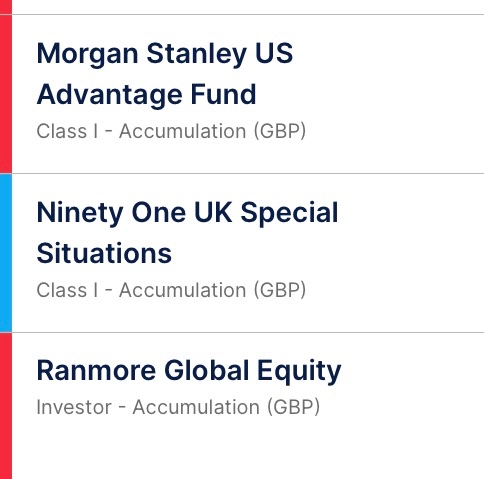Click the blue color bar beside Ninety One
This screenshot has height=479, width=484.
[x=6, y=253]
